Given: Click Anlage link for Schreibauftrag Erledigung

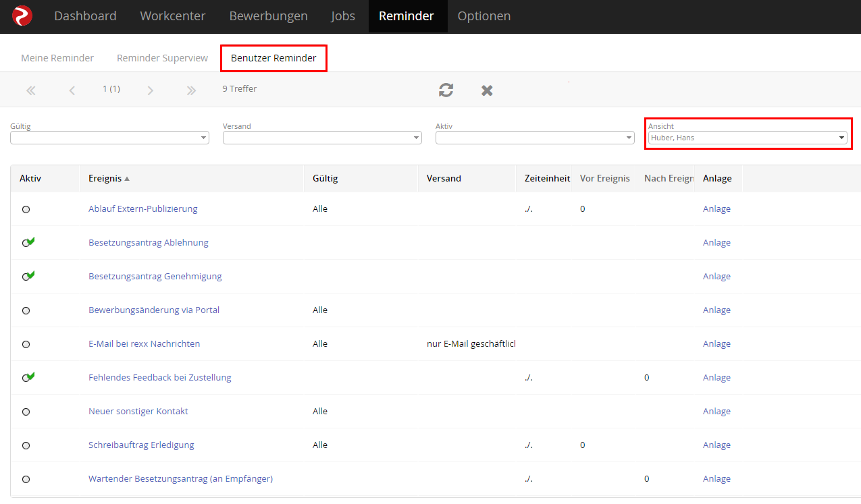Looking at the screenshot, I should pyautogui.click(x=716, y=445).
